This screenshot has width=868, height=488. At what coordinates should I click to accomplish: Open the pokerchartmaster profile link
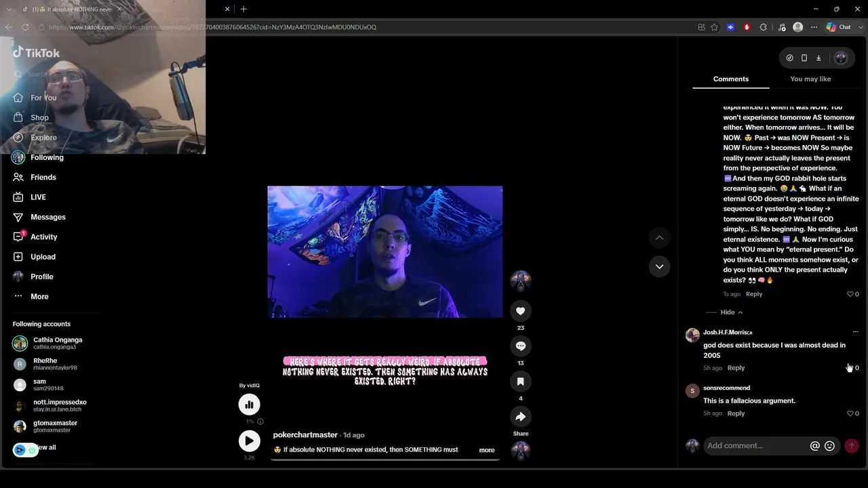(x=305, y=435)
